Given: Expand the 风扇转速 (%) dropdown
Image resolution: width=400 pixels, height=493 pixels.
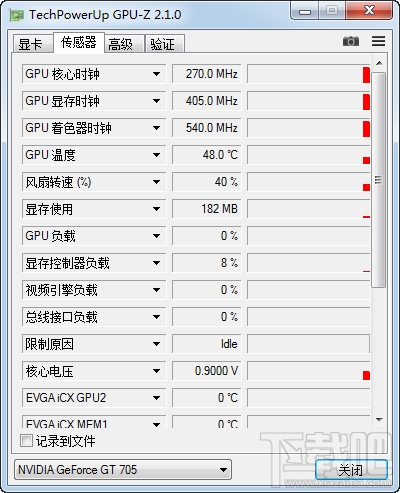Looking at the screenshot, I should 156,182.
